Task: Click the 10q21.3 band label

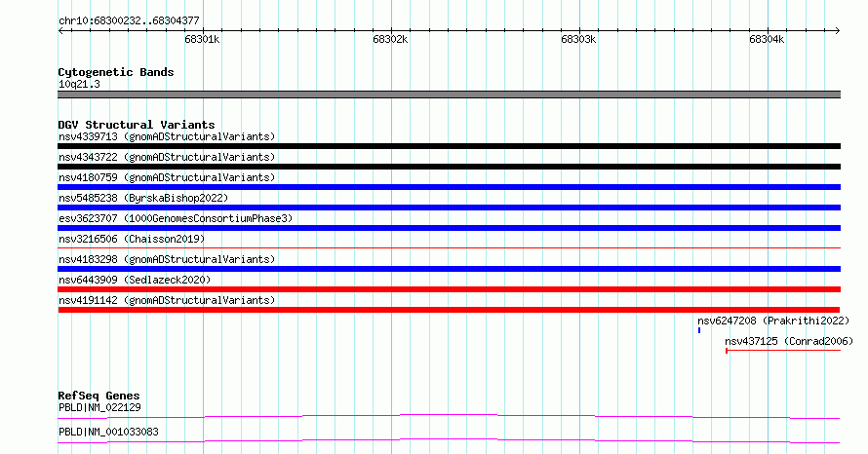Action: click(79, 85)
